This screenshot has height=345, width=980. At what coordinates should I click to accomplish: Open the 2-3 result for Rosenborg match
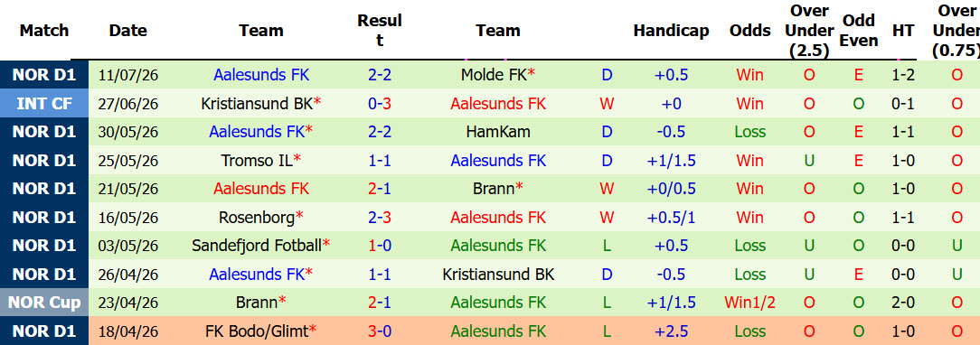pos(380,217)
